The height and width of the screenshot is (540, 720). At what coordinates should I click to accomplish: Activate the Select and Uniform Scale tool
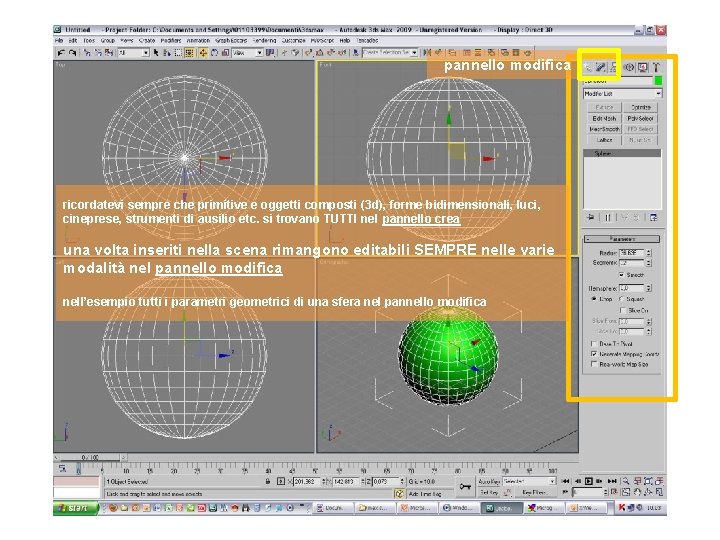(x=225, y=53)
